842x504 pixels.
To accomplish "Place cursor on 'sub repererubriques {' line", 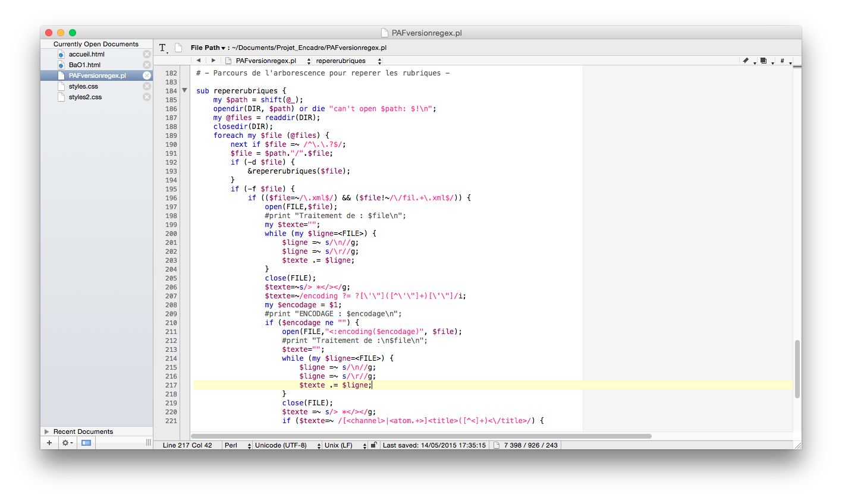I will 241,91.
